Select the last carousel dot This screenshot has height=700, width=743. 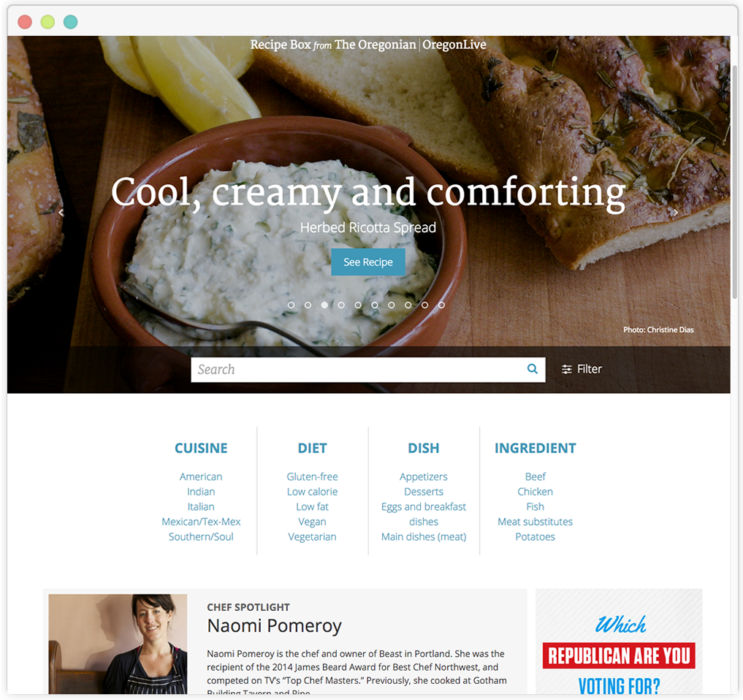pyautogui.click(x=441, y=305)
